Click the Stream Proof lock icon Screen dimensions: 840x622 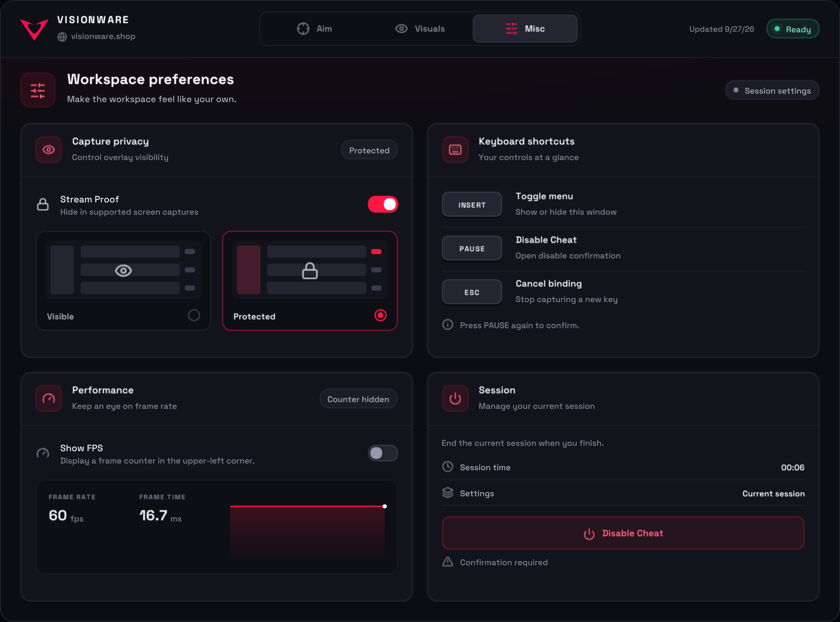[x=43, y=204]
